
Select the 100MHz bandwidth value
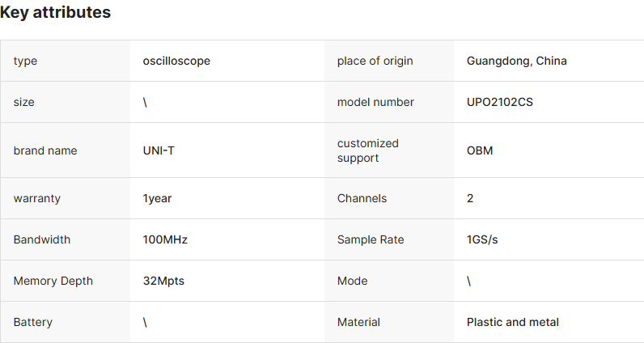click(x=165, y=239)
